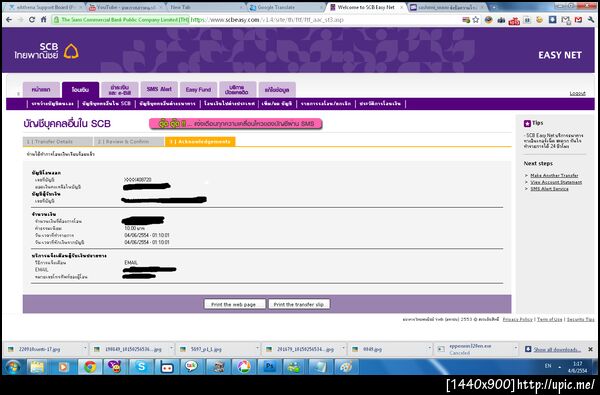The image size is (600, 395).
Task: Open the first home tab in SCB menu
Action: point(41,90)
